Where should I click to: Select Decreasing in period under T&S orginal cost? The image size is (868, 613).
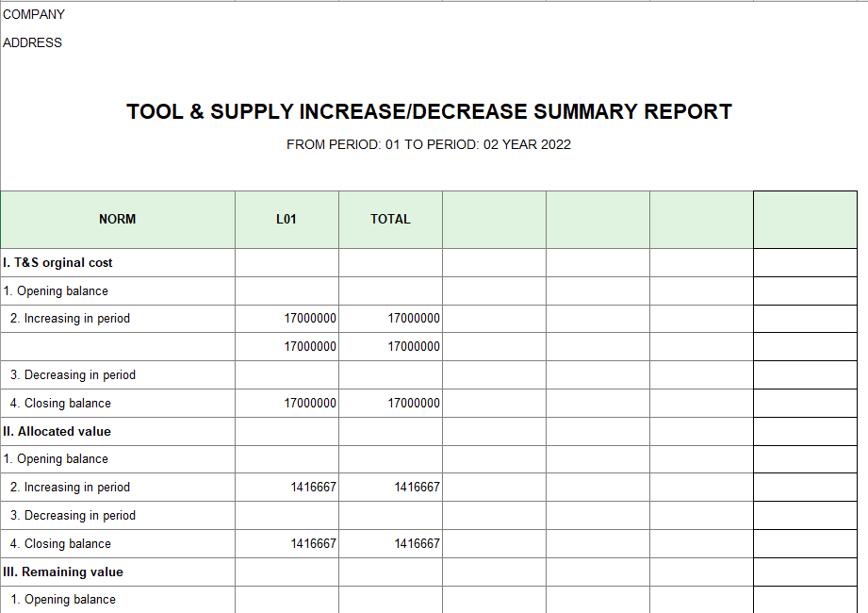pyautogui.click(x=73, y=374)
